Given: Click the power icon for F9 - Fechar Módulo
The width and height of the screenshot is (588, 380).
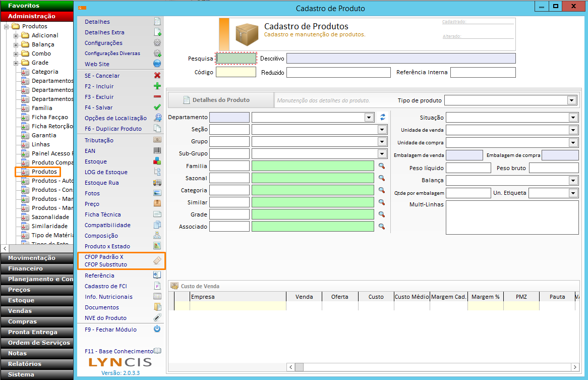Looking at the screenshot, I should click(x=157, y=329).
